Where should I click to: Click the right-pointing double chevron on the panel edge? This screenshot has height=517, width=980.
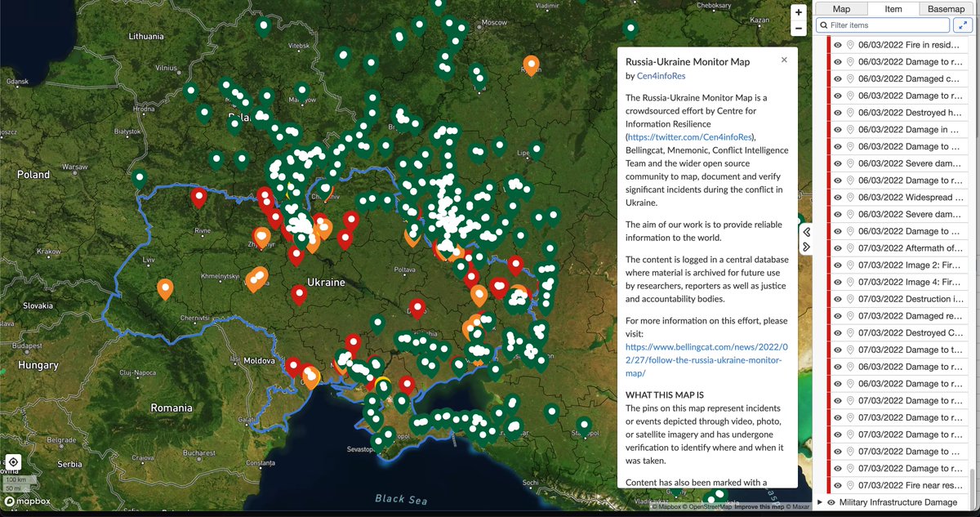pos(807,246)
